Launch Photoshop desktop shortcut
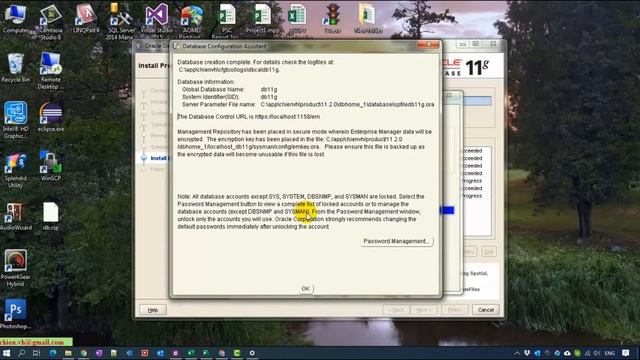 point(16,313)
